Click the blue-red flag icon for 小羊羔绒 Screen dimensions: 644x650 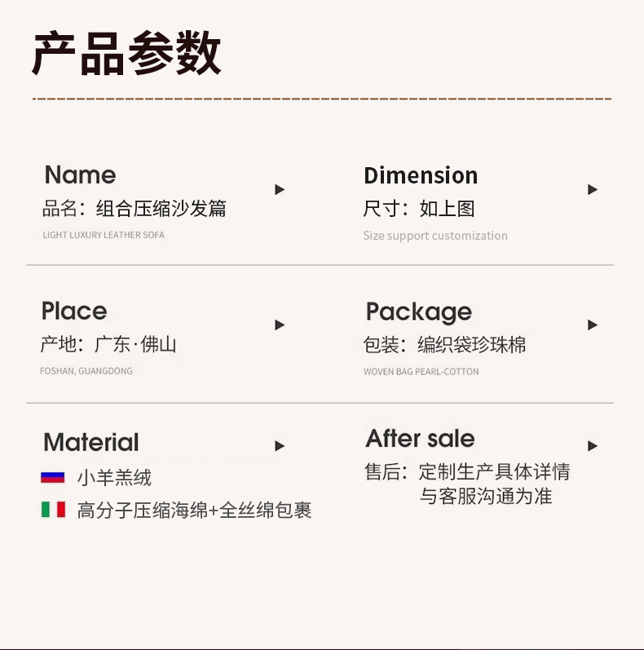[53, 477]
